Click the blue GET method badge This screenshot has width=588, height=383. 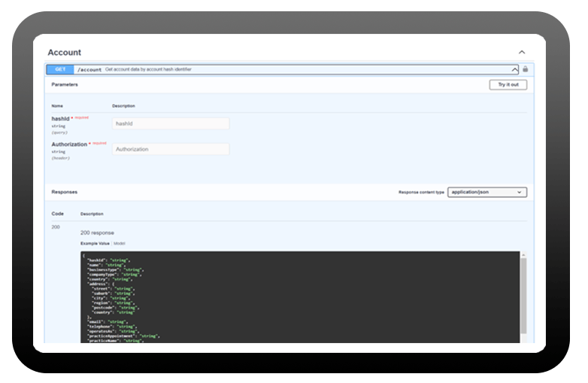(60, 69)
